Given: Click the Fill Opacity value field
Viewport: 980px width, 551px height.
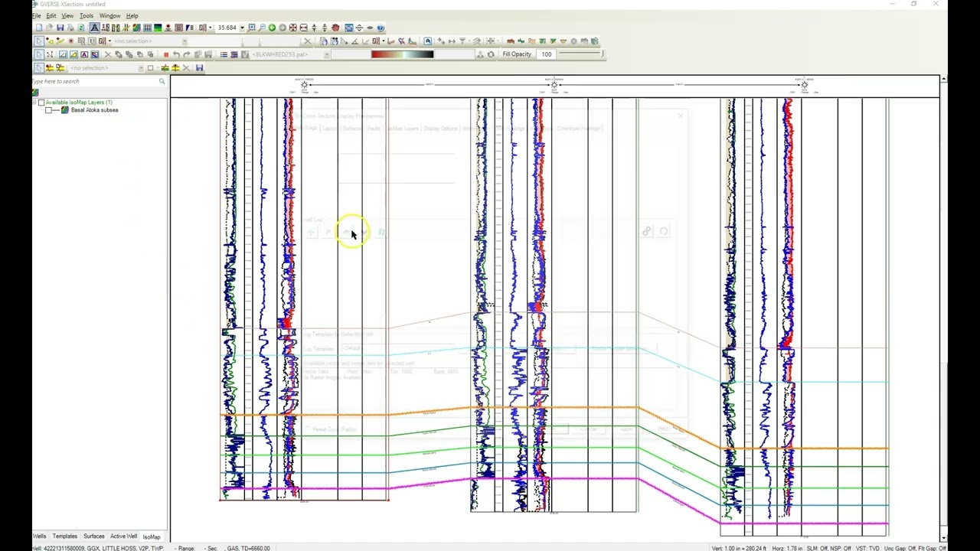Looking at the screenshot, I should tap(546, 54).
